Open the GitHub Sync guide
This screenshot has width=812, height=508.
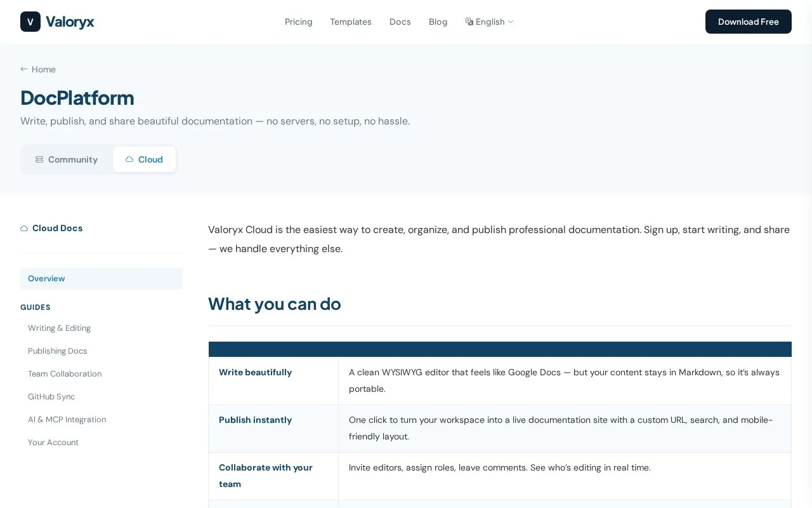[x=51, y=397]
